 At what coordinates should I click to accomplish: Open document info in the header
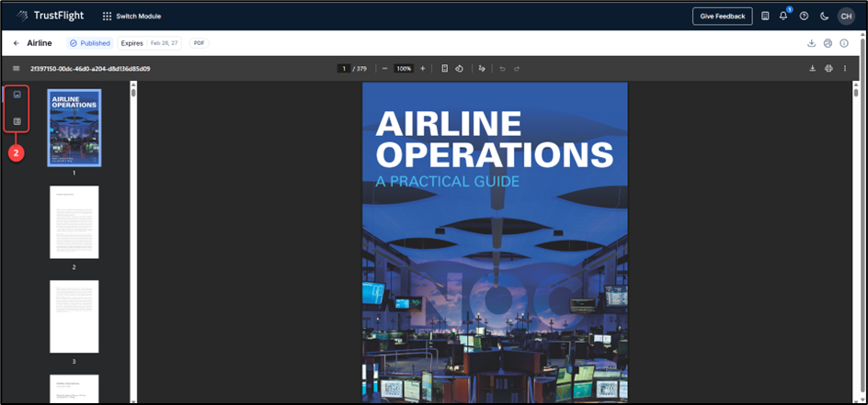(x=844, y=43)
